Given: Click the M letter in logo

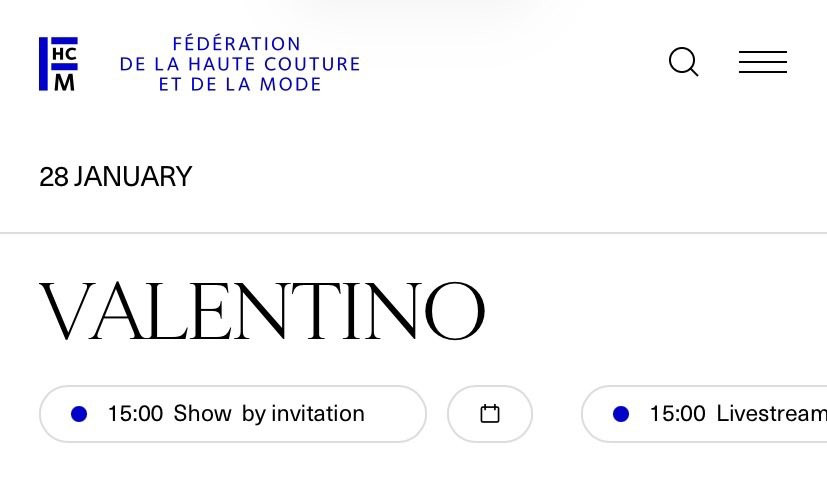Looking at the screenshot, I should pos(65,82).
